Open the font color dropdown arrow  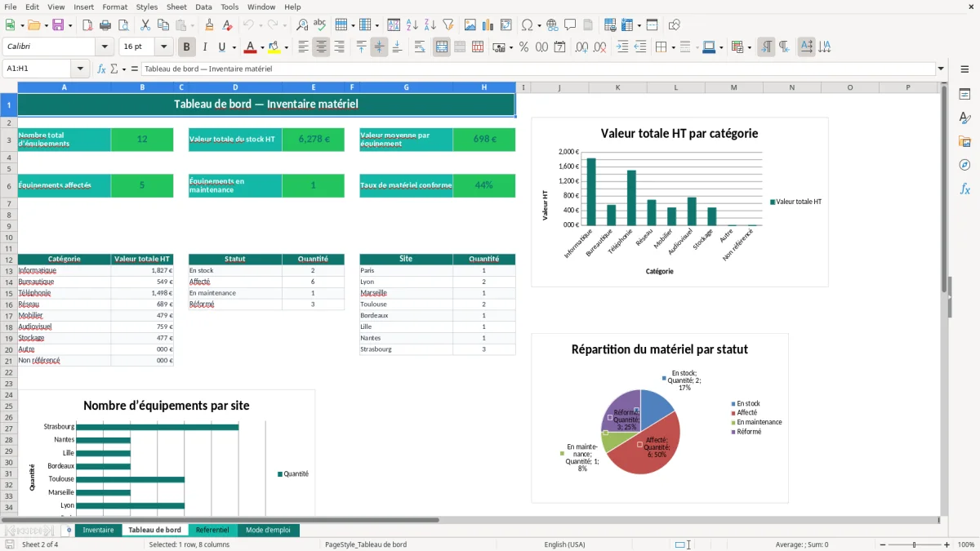coord(262,47)
